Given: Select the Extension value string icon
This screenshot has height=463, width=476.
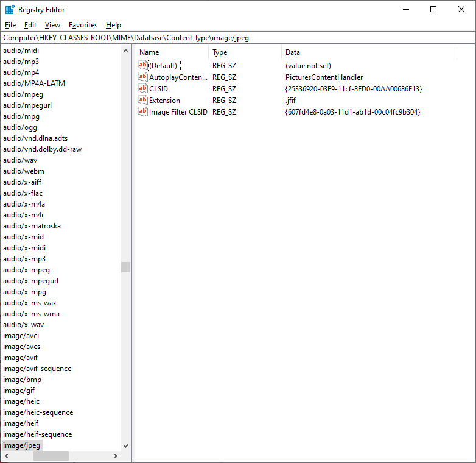Looking at the screenshot, I should 143,100.
